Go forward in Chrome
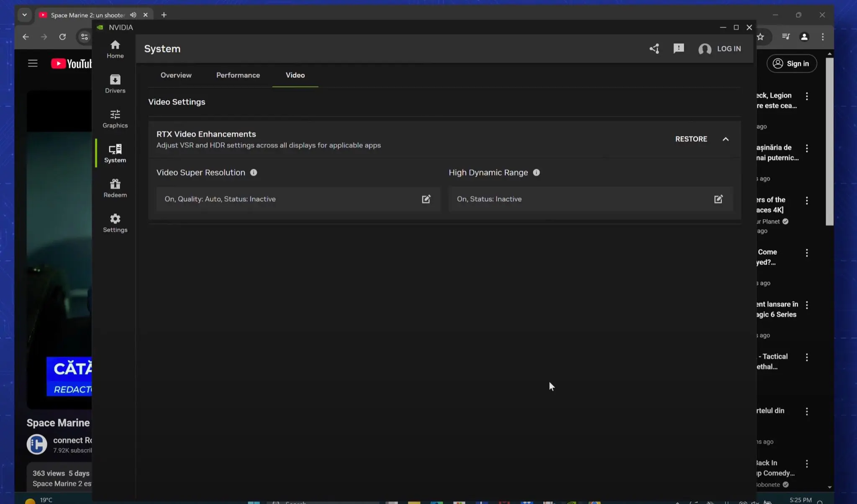This screenshot has width=857, height=504. (x=44, y=37)
